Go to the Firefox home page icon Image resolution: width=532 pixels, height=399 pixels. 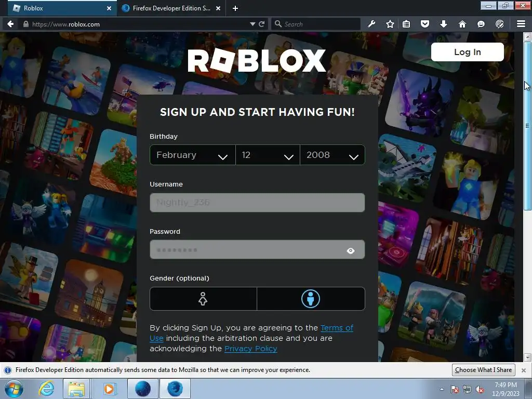pyautogui.click(x=462, y=24)
